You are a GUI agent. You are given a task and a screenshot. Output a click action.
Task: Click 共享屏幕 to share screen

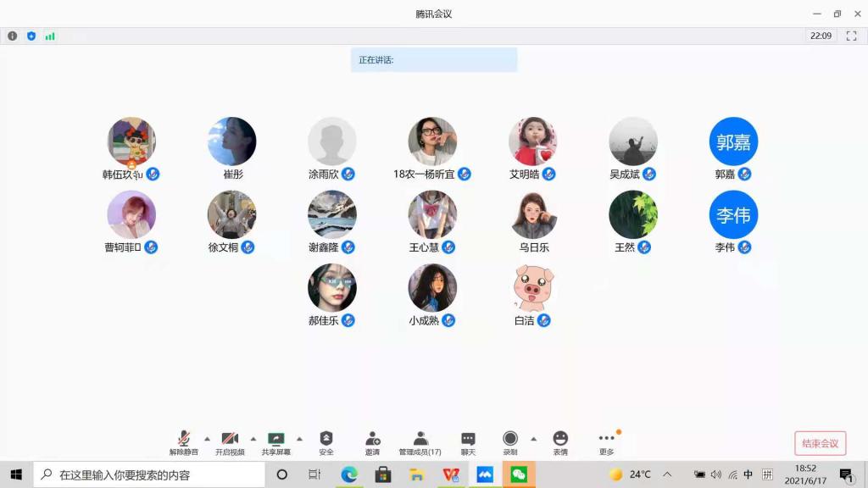pyautogui.click(x=275, y=441)
